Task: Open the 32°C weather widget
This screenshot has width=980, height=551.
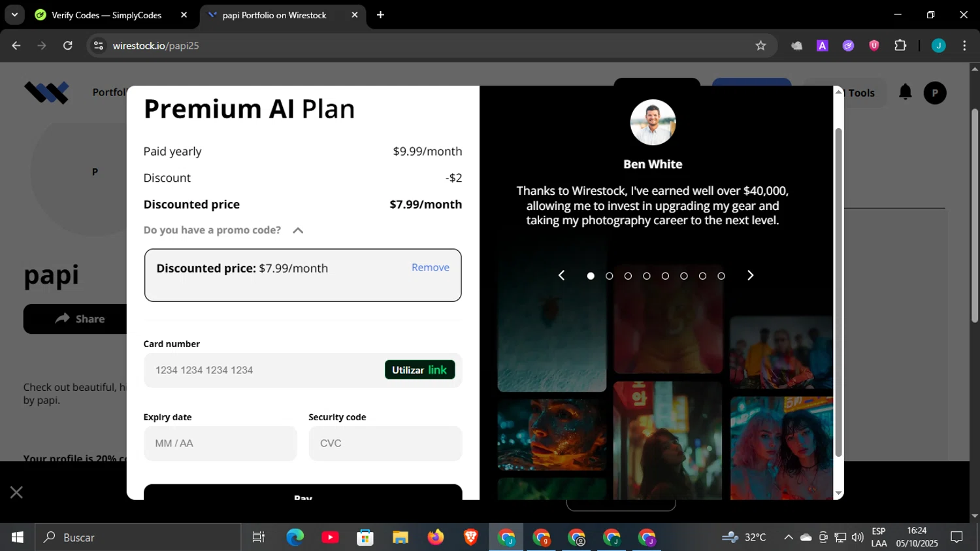Action: [x=744, y=537]
